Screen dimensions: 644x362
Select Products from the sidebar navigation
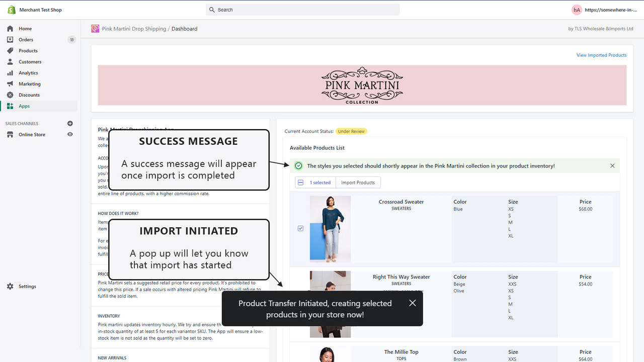(28, 50)
